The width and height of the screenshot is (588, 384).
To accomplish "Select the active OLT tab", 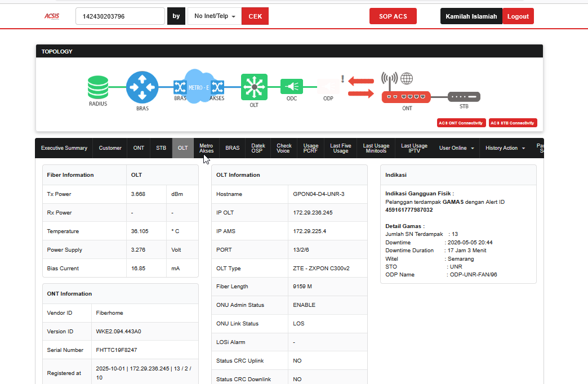I will click(183, 148).
